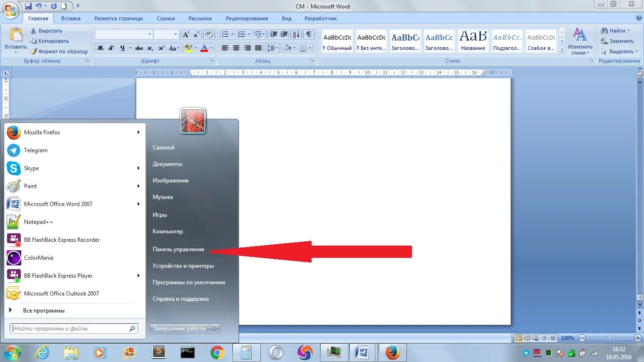Click the Найти программы и файлы search box
Viewport: 644px width, 362px height.
(x=74, y=329)
